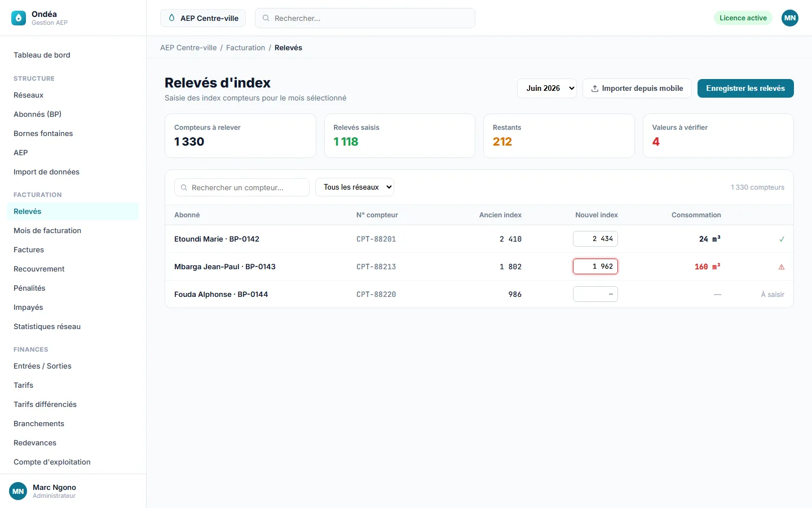Open the AEP Centre-ville network selector
Screen dimensions: 812x508
coord(203,18)
